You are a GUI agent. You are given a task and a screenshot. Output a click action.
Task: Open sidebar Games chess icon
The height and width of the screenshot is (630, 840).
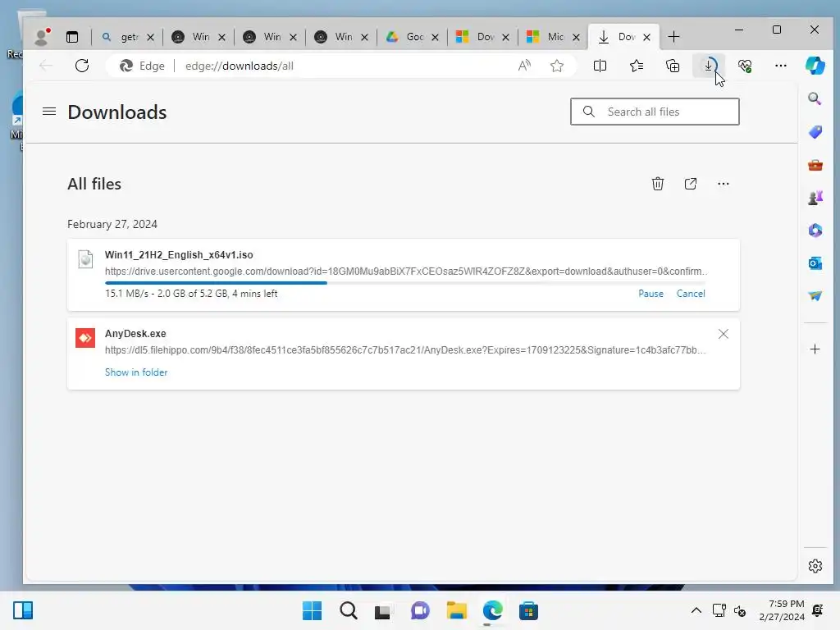click(x=815, y=198)
